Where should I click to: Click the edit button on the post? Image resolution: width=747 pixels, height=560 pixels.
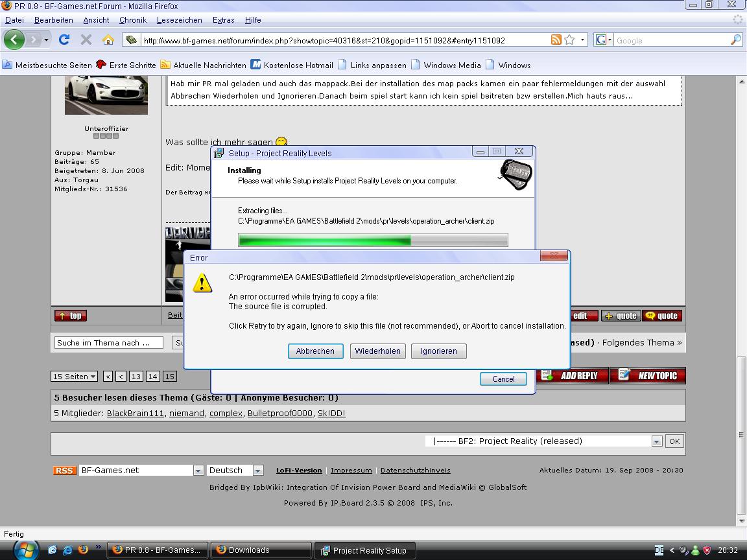coord(584,315)
